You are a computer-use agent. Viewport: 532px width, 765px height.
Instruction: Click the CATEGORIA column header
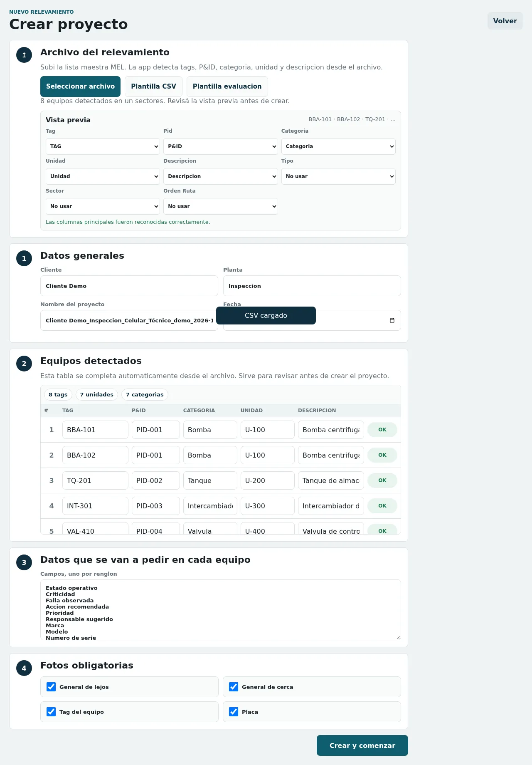coord(199,411)
